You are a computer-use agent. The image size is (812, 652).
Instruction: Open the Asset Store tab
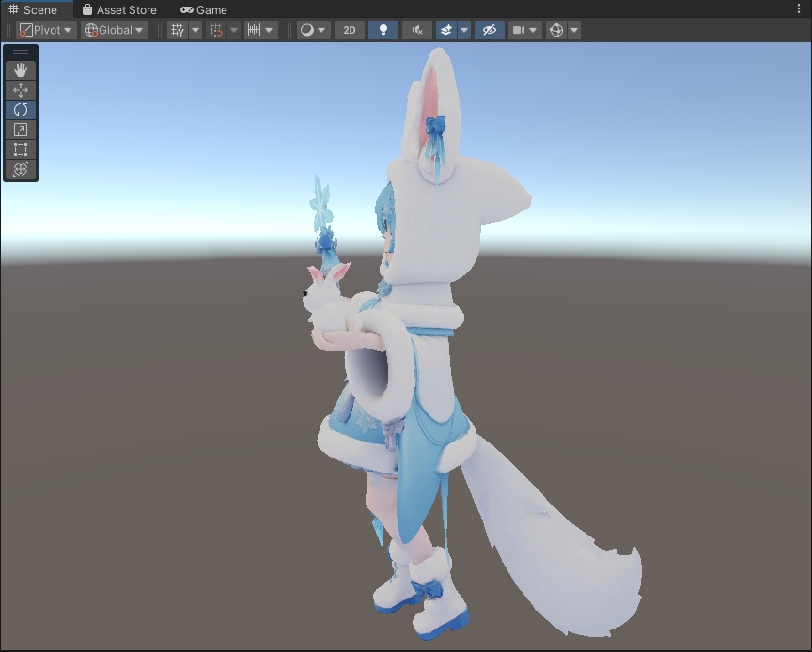tap(120, 9)
